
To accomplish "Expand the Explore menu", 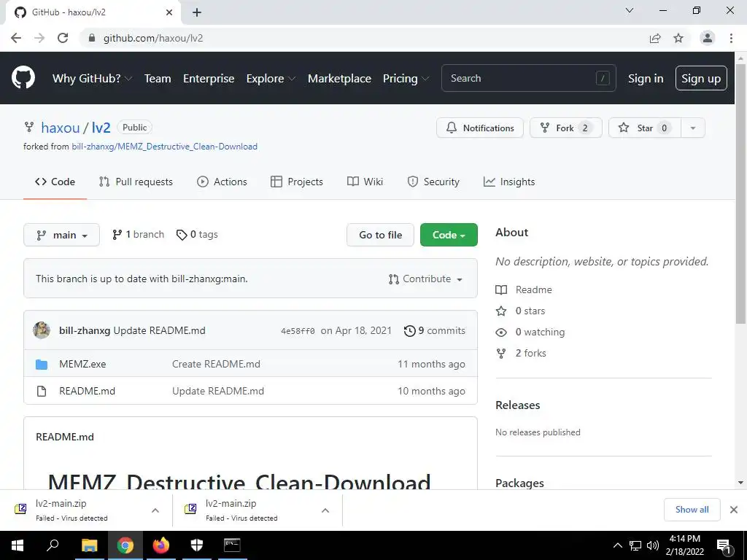I will click(x=271, y=79).
